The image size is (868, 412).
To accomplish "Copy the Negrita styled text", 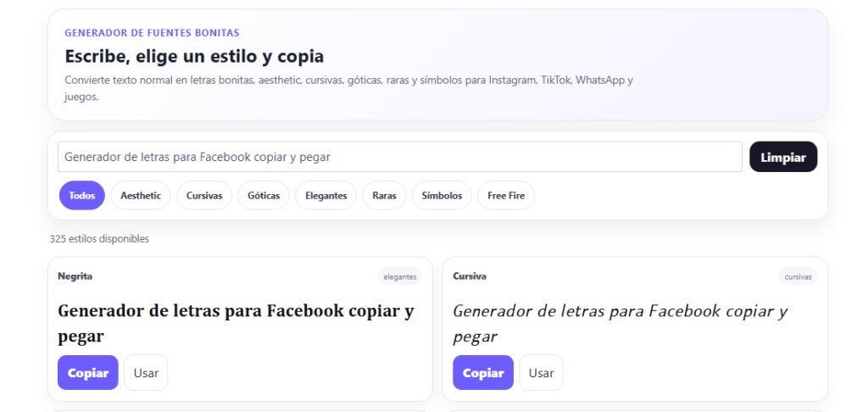I will click(88, 373).
